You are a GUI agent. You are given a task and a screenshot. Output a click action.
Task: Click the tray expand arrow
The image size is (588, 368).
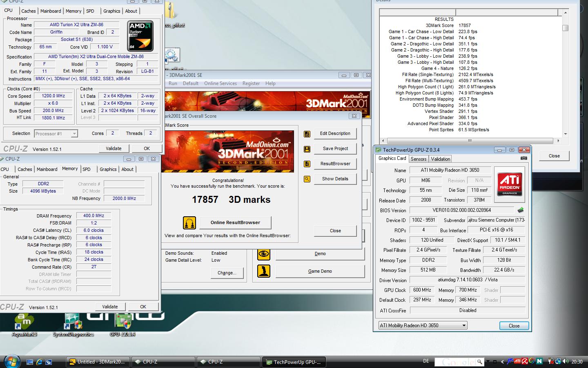pyautogui.click(x=502, y=362)
